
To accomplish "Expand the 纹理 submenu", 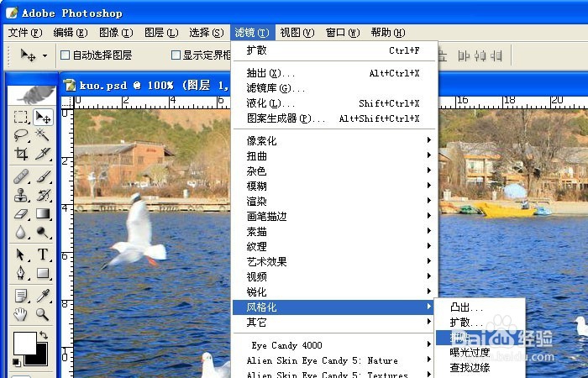I will click(x=334, y=246).
